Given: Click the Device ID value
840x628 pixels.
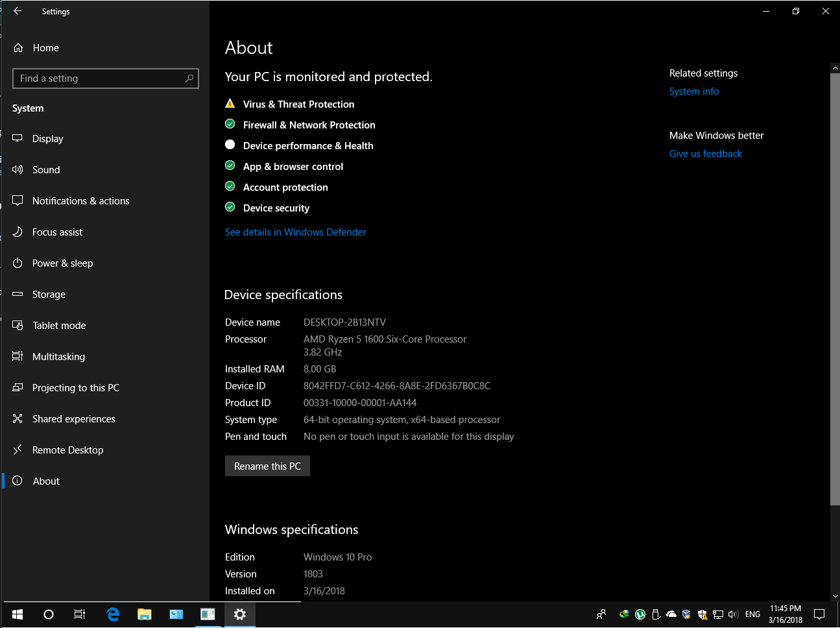Looking at the screenshot, I should pos(397,386).
